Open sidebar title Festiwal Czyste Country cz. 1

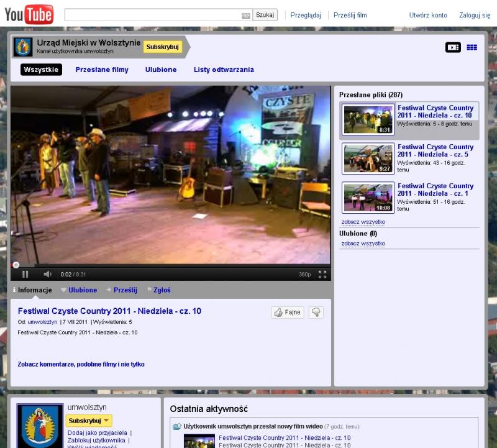[435, 190]
